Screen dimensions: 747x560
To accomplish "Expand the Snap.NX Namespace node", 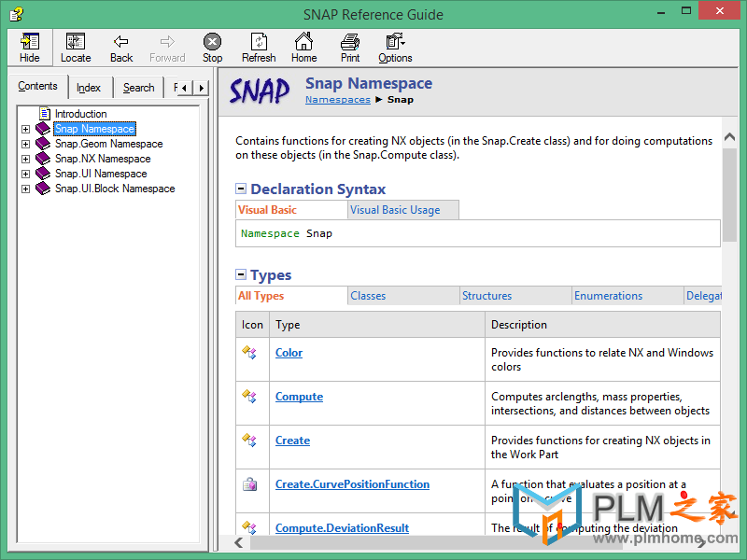I will 26,159.
